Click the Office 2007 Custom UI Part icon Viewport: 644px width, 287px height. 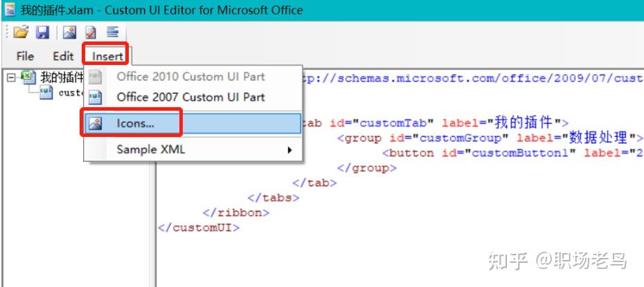(x=96, y=97)
